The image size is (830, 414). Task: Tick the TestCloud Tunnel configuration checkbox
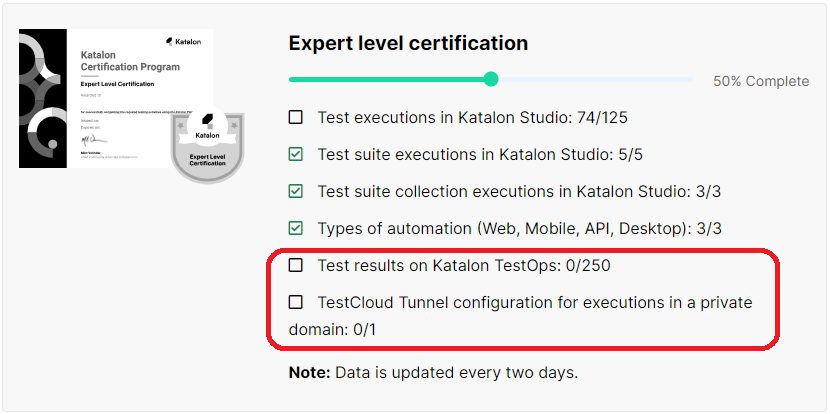pyautogui.click(x=296, y=302)
